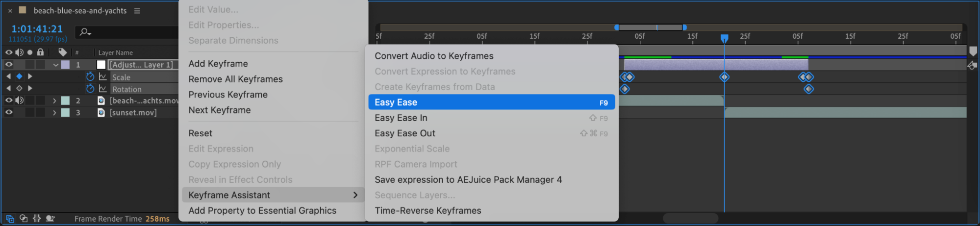The height and width of the screenshot is (226, 980).
Task: Mute audio of beach yachts layer
Action: click(x=20, y=100)
